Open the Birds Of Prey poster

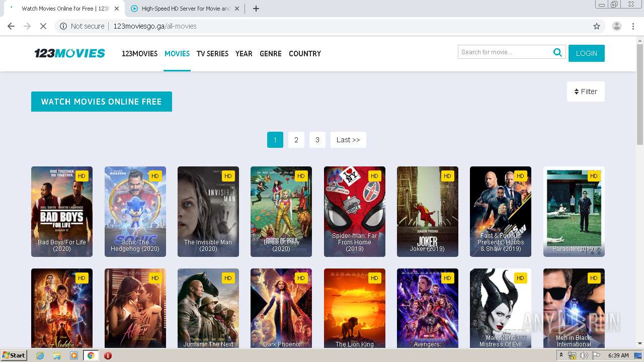[281, 212]
